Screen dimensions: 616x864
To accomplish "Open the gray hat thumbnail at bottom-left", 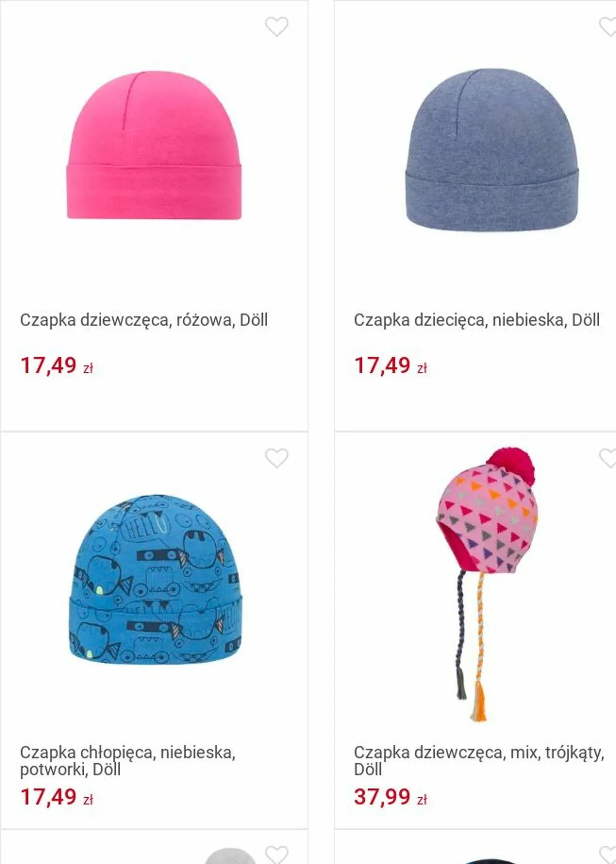I will coord(230,856).
